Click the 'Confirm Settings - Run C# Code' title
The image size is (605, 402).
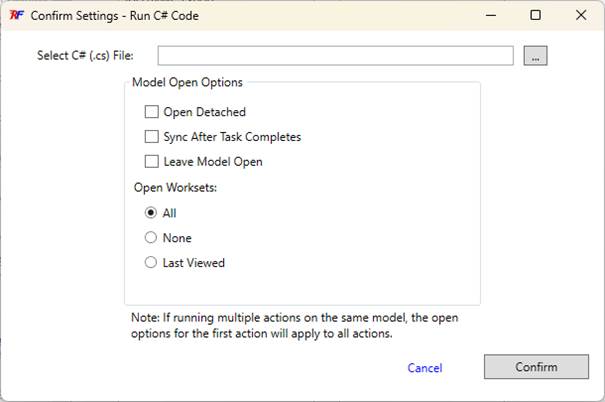pyautogui.click(x=115, y=16)
